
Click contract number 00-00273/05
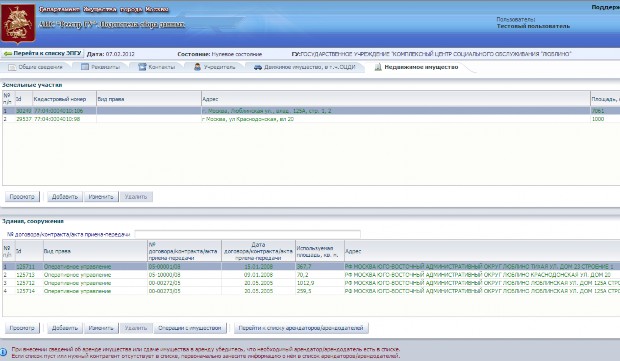coord(164,291)
